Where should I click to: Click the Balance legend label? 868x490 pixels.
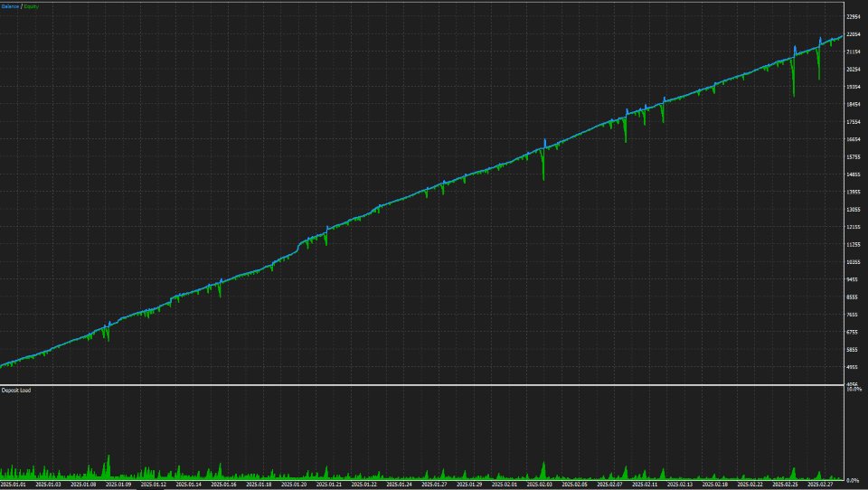[x=10, y=6]
